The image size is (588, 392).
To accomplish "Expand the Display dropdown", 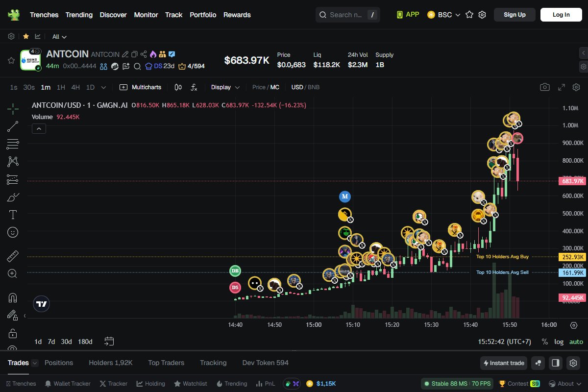I will point(225,87).
